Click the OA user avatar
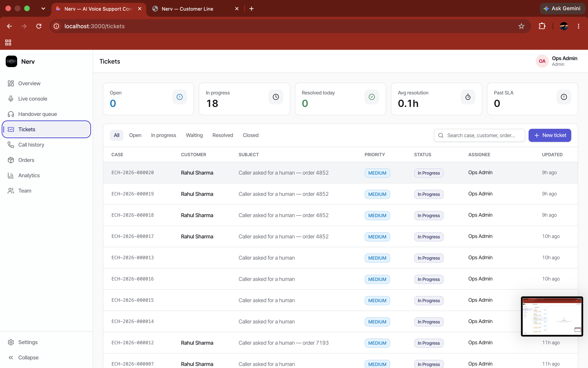The image size is (588, 368). pos(542,61)
